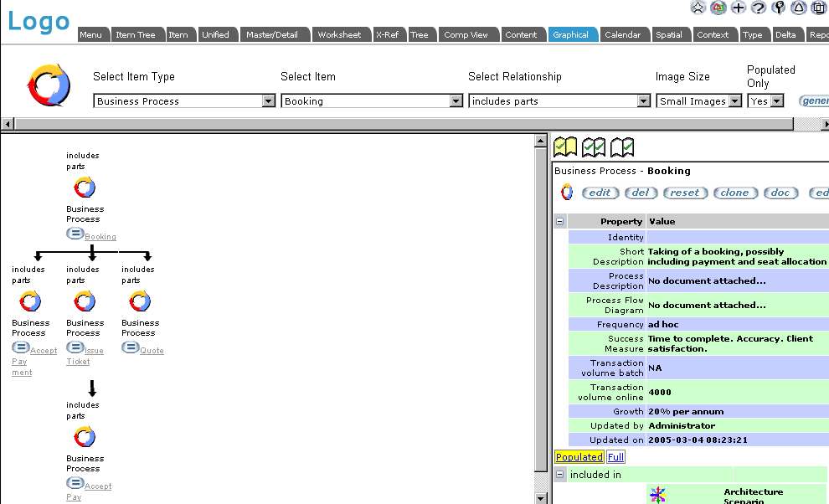This screenshot has width=829, height=504.
Task: Open the Issue Ticket link
Action: point(93,351)
